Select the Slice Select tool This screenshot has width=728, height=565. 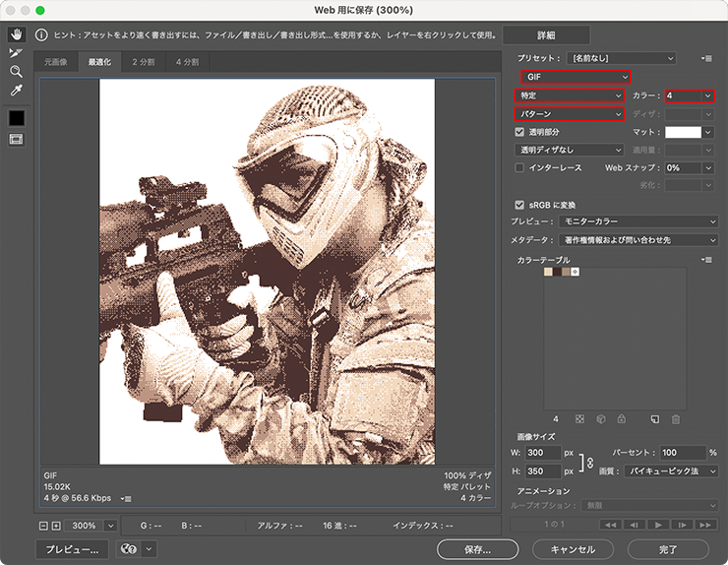coord(16,53)
